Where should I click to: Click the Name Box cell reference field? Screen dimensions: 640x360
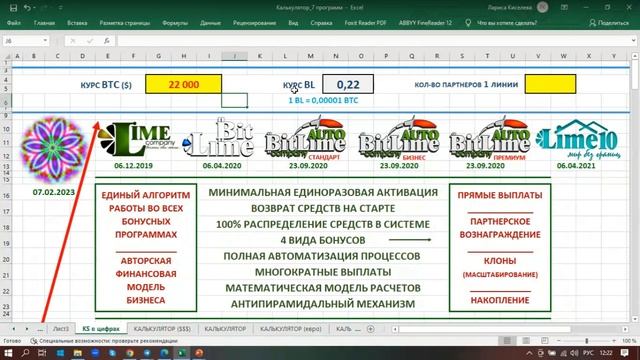(22, 41)
